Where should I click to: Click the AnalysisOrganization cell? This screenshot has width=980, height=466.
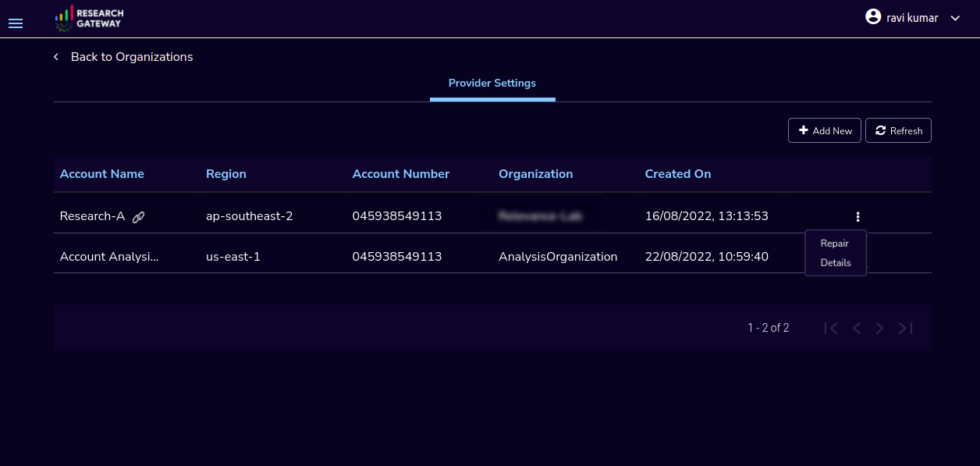tap(558, 257)
